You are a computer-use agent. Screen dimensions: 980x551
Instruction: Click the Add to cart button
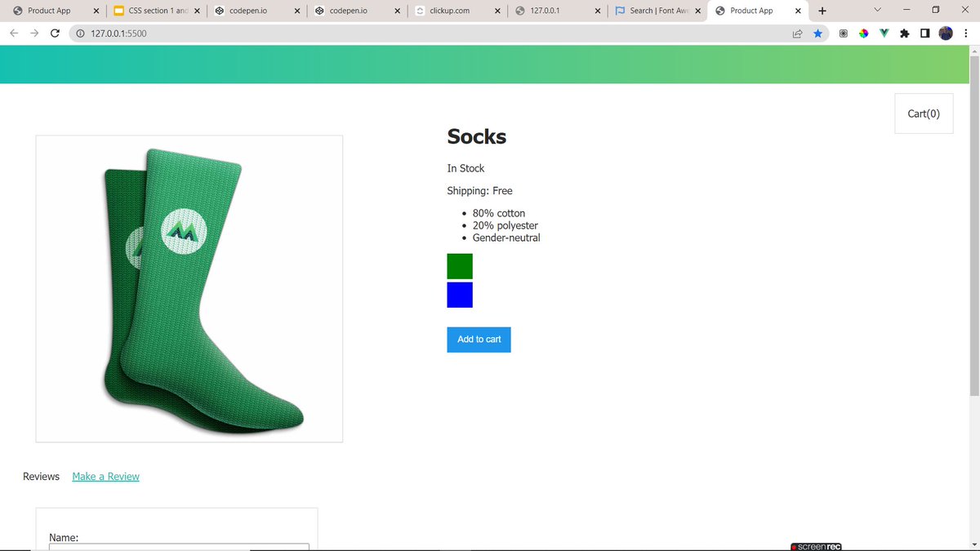pyautogui.click(x=479, y=340)
